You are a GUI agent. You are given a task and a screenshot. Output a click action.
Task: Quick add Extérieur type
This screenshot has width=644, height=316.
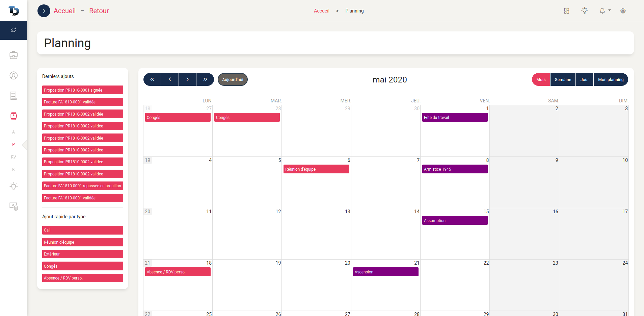click(83, 254)
